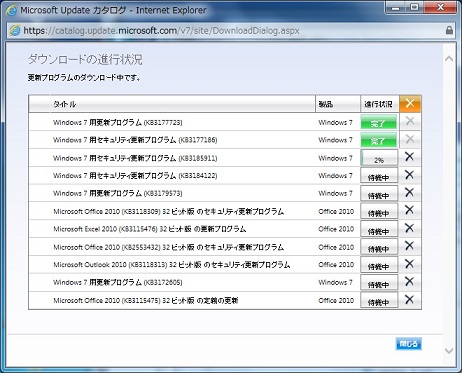Click 待機中 status for KB3172605
The image size is (462, 373).
click(x=379, y=283)
